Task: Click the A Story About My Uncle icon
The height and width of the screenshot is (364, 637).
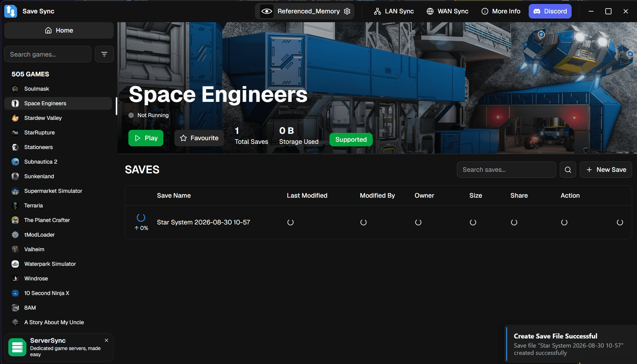Action: [x=15, y=322]
